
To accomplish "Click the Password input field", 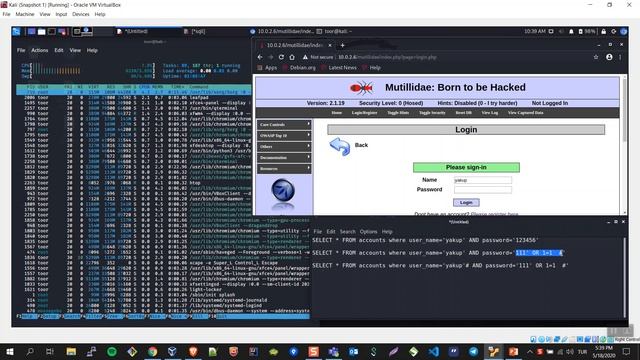I will pos(482,190).
